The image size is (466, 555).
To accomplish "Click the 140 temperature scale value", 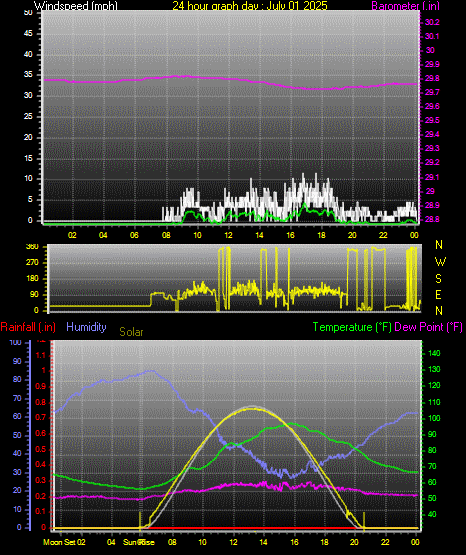I will (434, 353).
